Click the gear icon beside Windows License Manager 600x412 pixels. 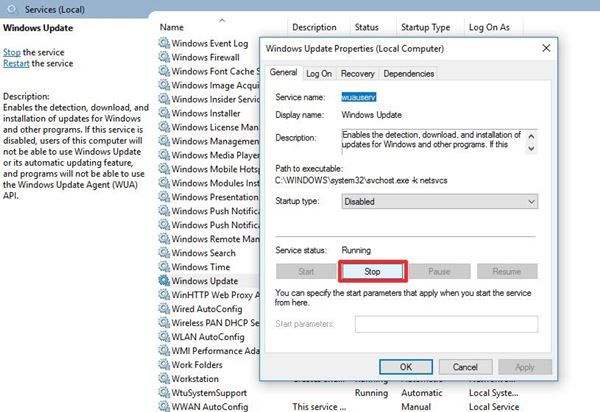point(164,127)
